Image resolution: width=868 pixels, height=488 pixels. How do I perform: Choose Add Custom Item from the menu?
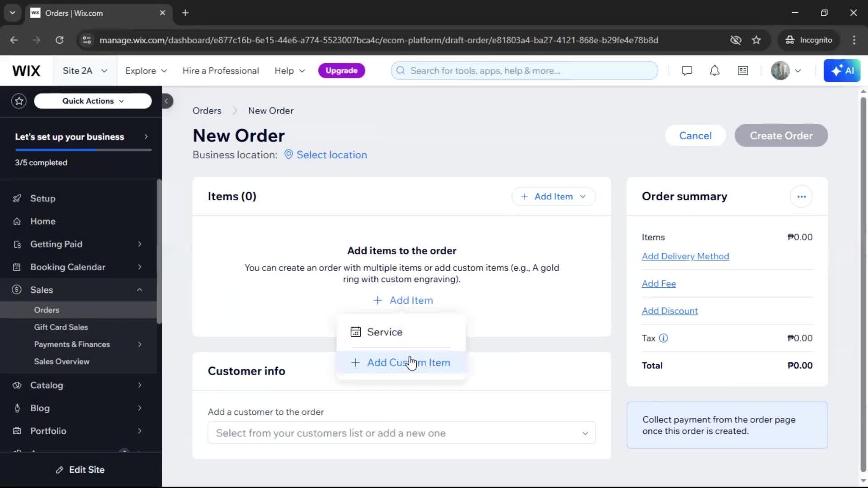pos(401,362)
